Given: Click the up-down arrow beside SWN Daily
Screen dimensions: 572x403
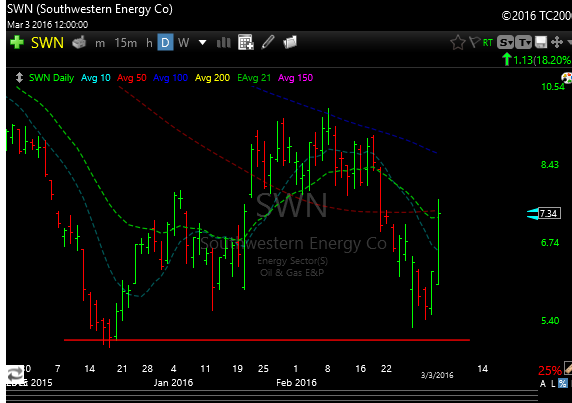Looking at the screenshot, I should point(19,77).
